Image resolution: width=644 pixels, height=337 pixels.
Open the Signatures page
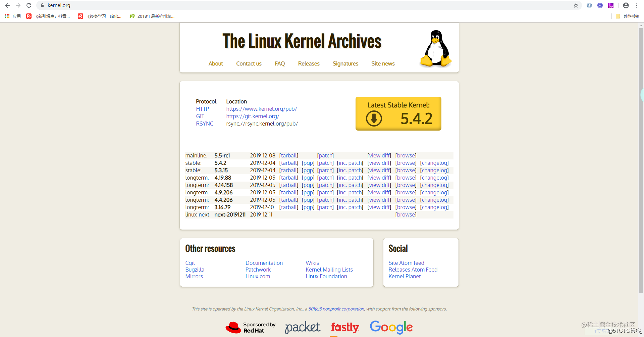coord(345,64)
